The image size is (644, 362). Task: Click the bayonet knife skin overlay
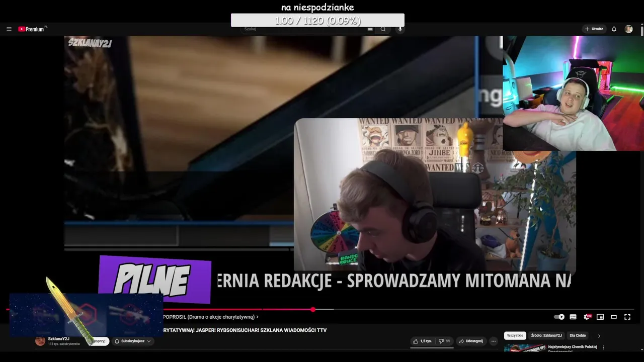(70, 311)
